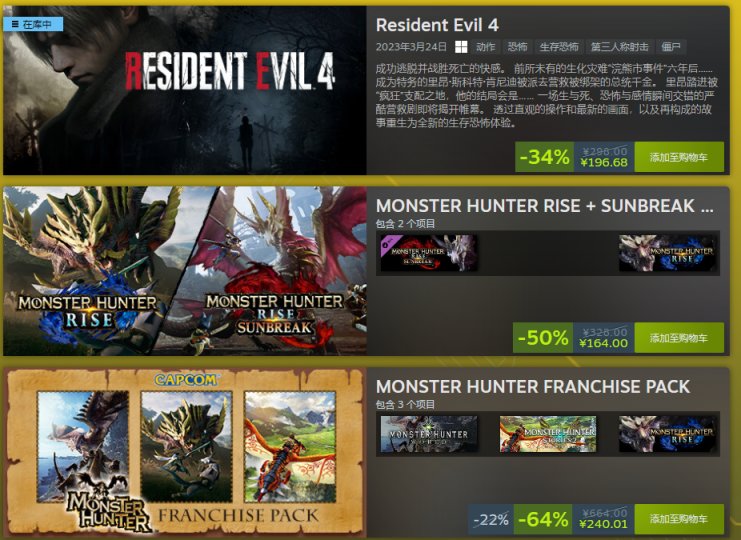Add Monster Hunter Rise + Sunbreak bundle to cart
Image resolution: width=741 pixels, height=540 pixels.
click(679, 338)
